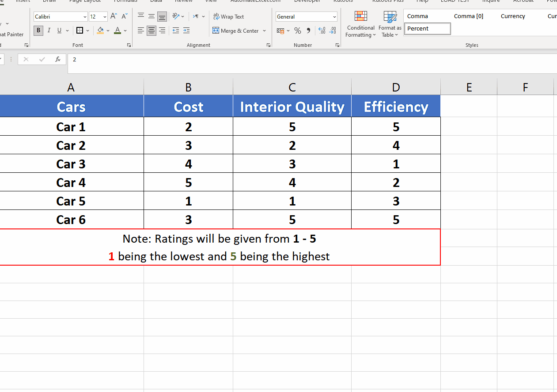The height and width of the screenshot is (392, 557).
Task: Click Decrease Indent icon
Action: (x=176, y=30)
